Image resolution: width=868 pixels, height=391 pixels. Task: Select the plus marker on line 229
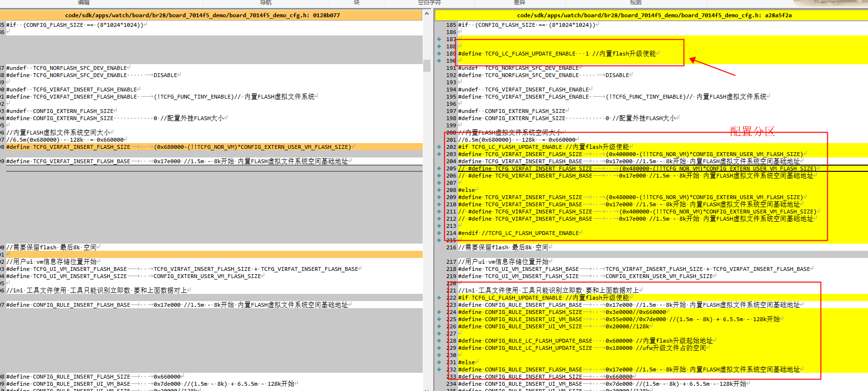tap(439, 348)
